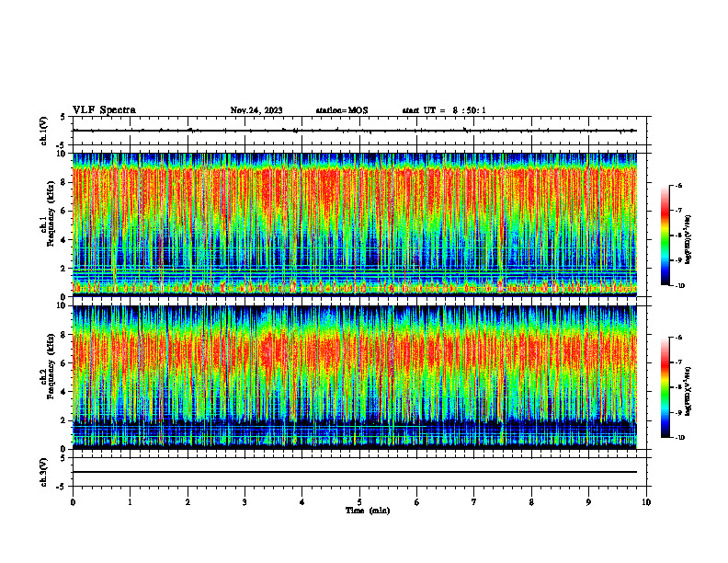Click the ch.1 voltage waveform trace
The width and height of the screenshot is (728, 563).
pos(355,131)
